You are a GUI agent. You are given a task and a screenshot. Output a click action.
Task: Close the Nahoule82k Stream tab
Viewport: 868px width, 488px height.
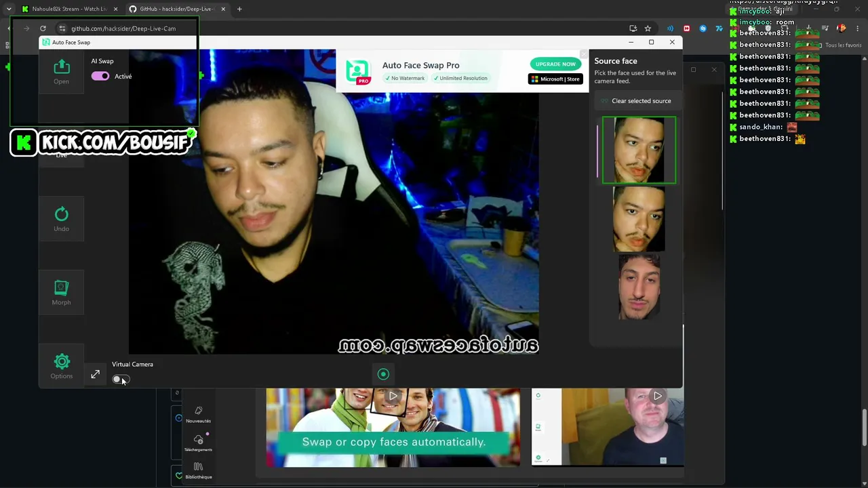[115, 9]
